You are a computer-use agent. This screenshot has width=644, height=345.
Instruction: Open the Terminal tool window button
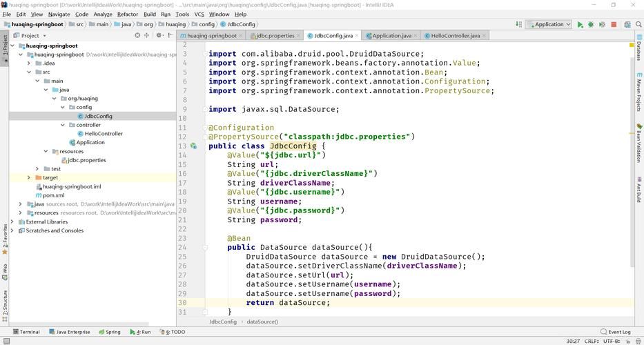26,332
